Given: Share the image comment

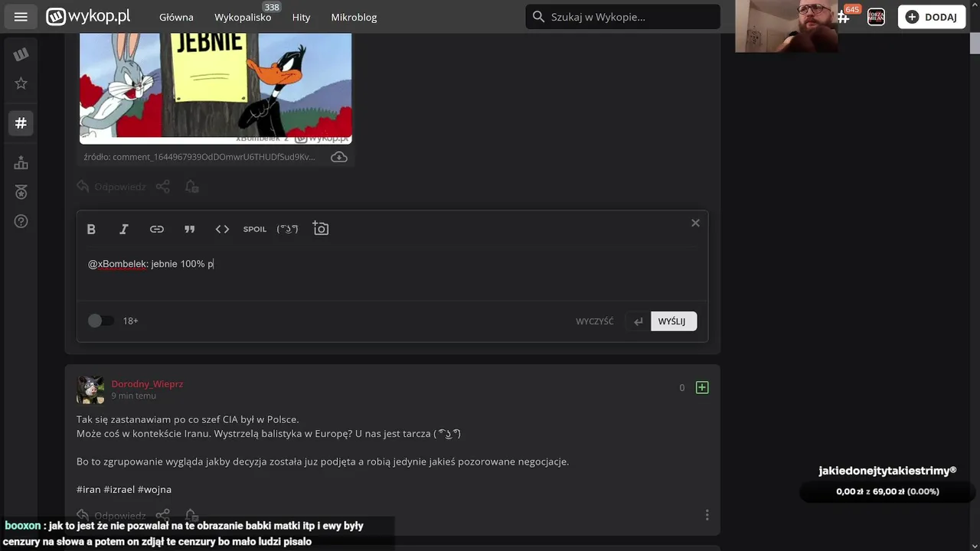Looking at the screenshot, I should (162, 187).
